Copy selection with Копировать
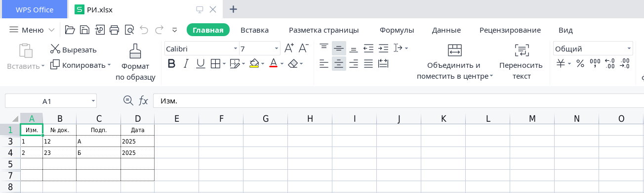The width and height of the screenshot is (644, 193). point(80,65)
